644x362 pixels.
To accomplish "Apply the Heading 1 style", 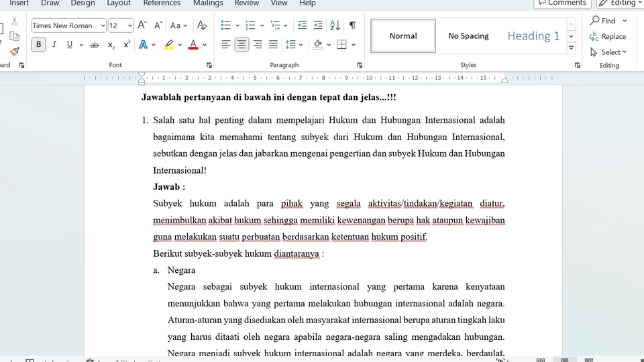I will pyautogui.click(x=533, y=36).
